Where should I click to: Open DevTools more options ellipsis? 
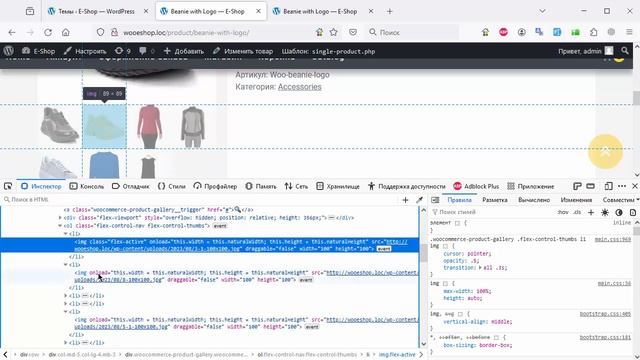622,186
